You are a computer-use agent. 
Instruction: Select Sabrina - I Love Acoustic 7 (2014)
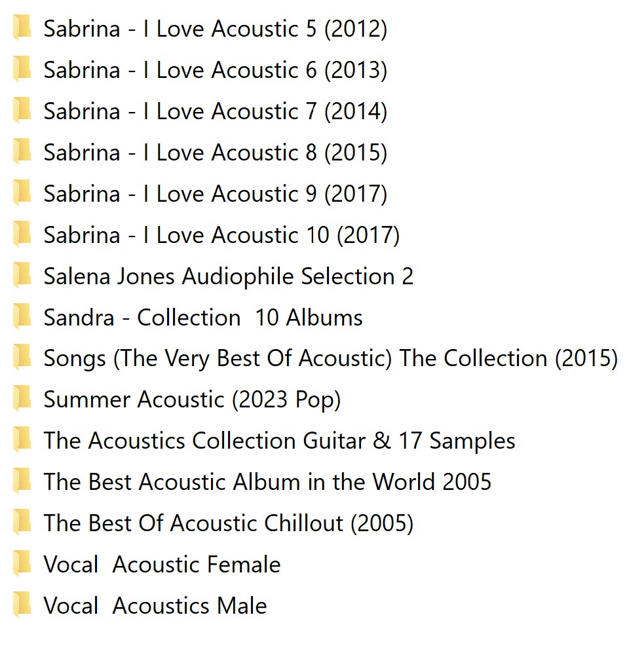[216, 111]
